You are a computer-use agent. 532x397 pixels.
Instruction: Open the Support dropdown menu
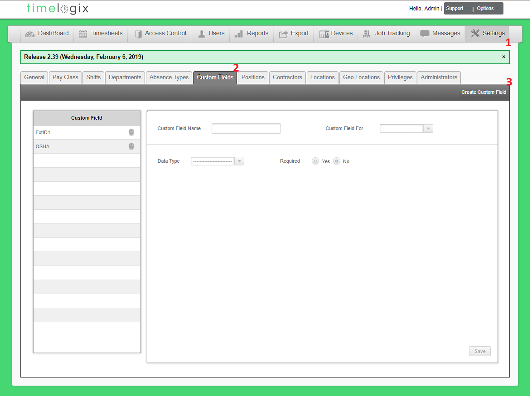coord(457,9)
